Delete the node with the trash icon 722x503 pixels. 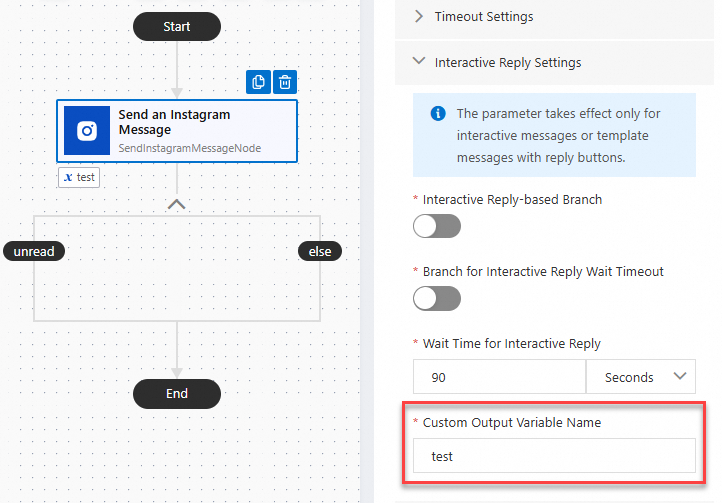coord(285,82)
